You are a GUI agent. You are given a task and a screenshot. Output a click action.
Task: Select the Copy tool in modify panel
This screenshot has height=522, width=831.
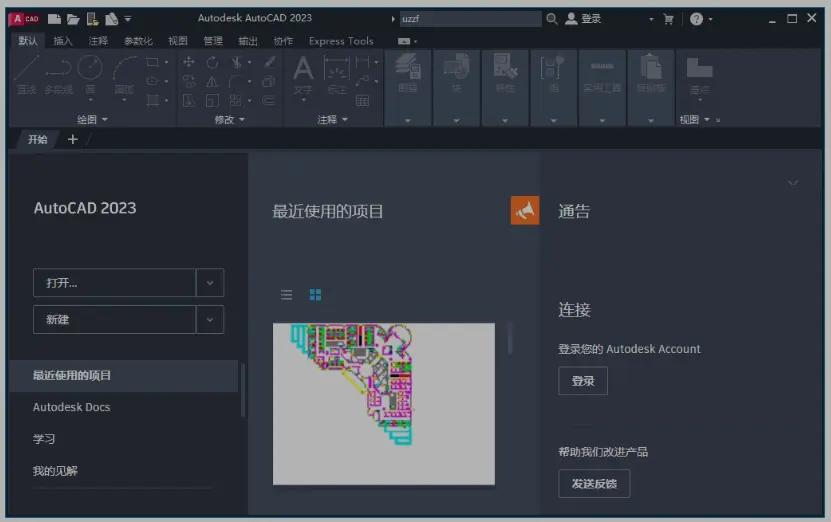[x=189, y=81]
